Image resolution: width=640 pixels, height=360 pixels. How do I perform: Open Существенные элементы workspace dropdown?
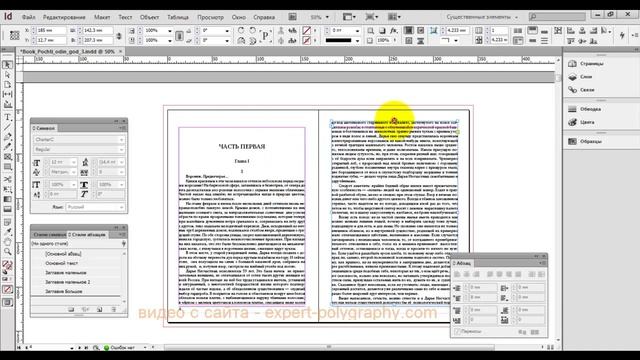[482, 17]
